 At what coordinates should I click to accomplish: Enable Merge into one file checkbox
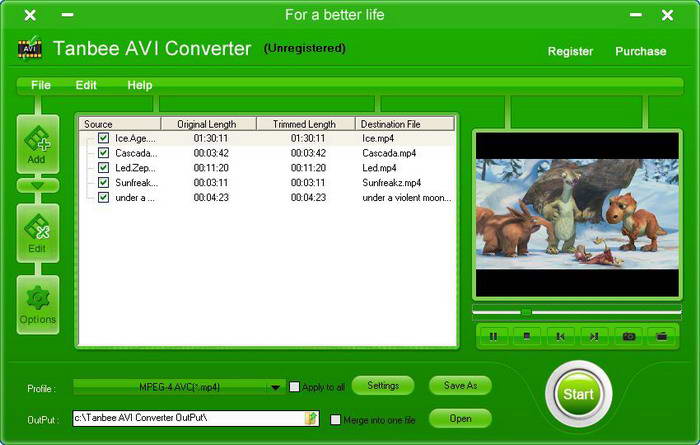(335, 420)
